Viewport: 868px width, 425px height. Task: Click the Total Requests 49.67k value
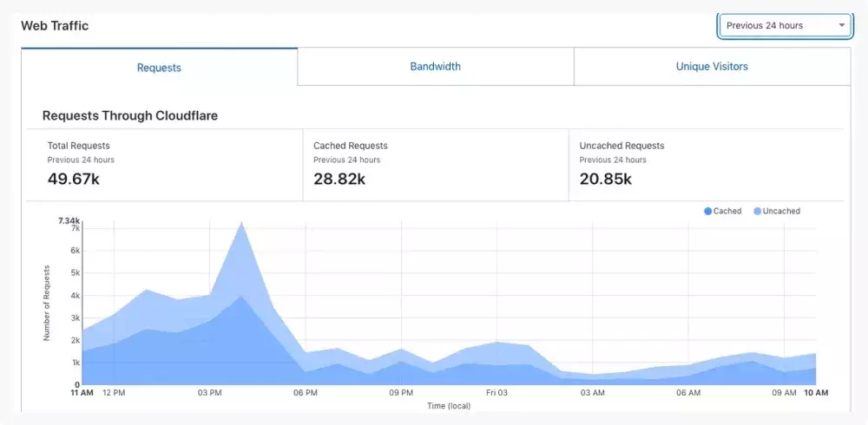(x=76, y=180)
